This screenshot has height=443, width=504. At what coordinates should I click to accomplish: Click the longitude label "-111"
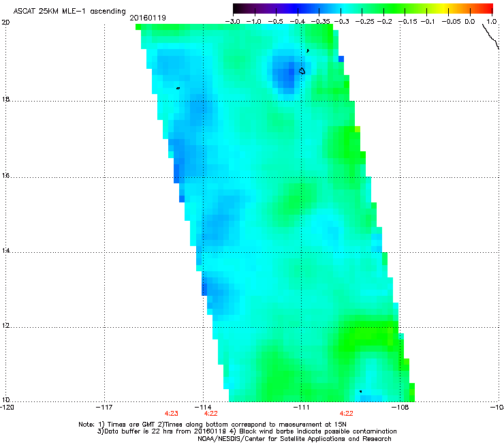(x=301, y=408)
